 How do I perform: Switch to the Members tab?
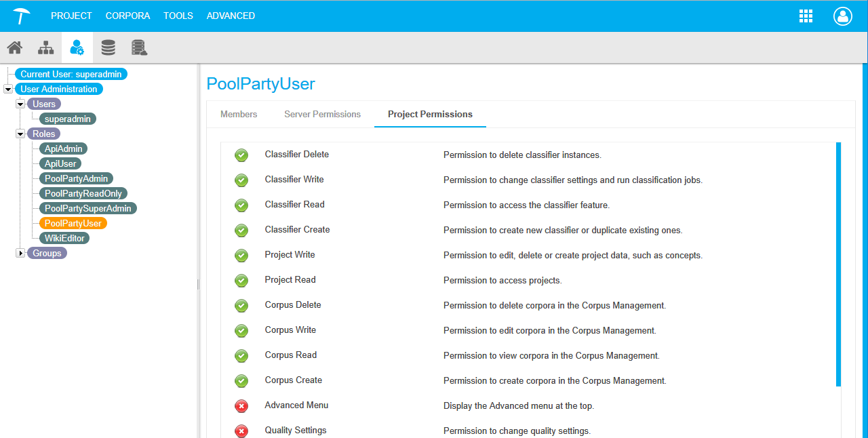(239, 114)
